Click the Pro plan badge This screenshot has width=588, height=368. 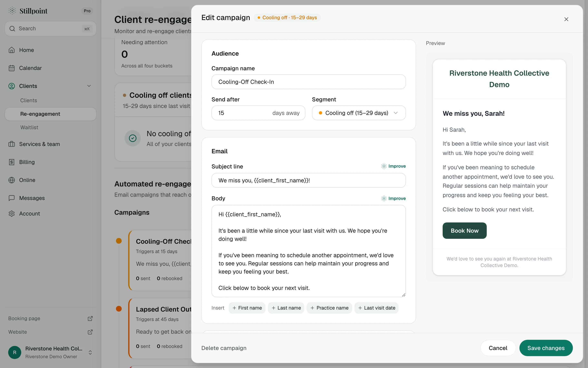point(87,11)
